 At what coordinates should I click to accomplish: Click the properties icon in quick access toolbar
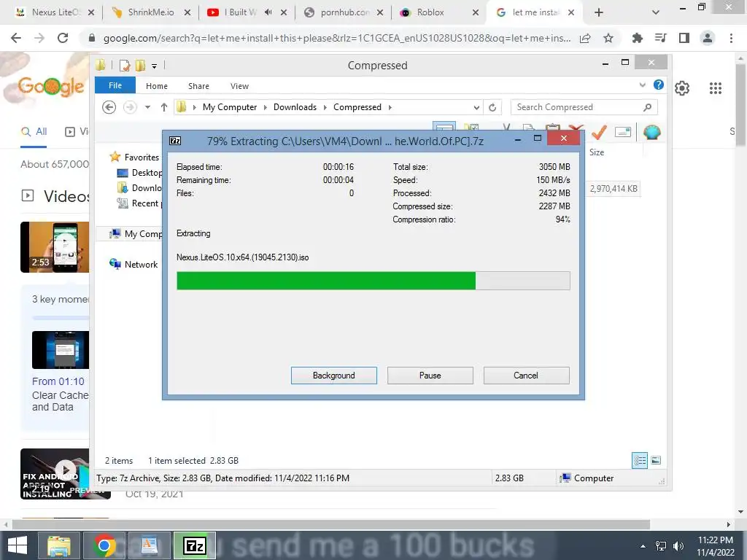(x=125, y=65)
